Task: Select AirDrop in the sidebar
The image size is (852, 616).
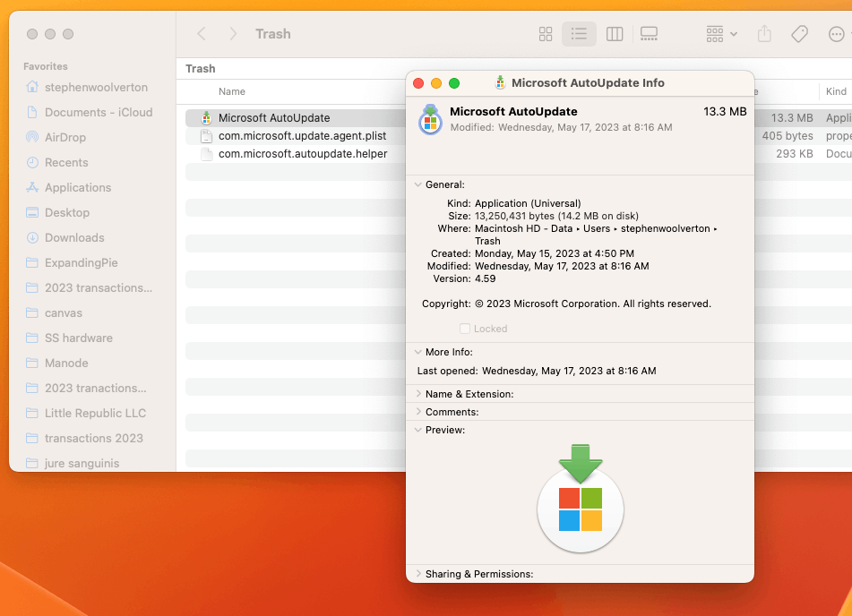Action: pos(65,137)
